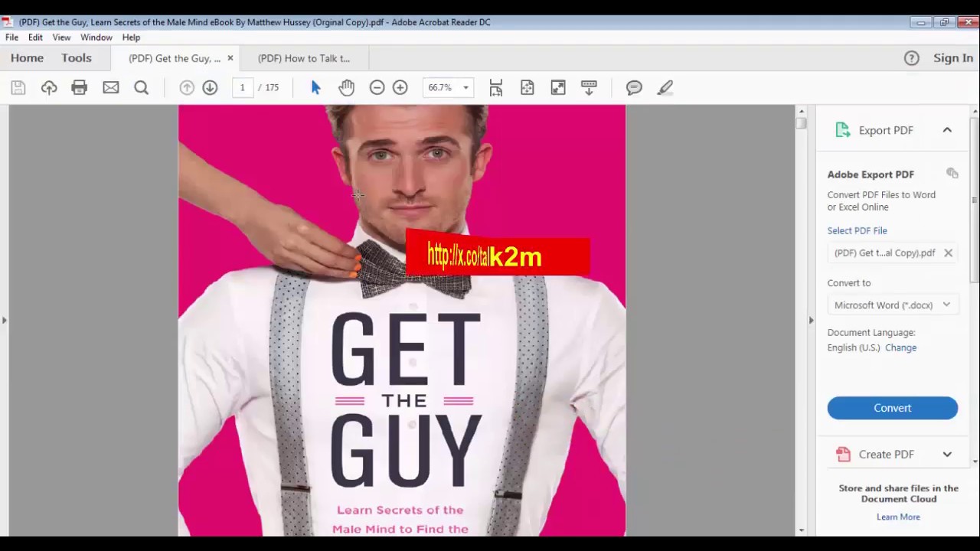
Task: Collapse the right tools pane arrow
Action: point(811,320)
